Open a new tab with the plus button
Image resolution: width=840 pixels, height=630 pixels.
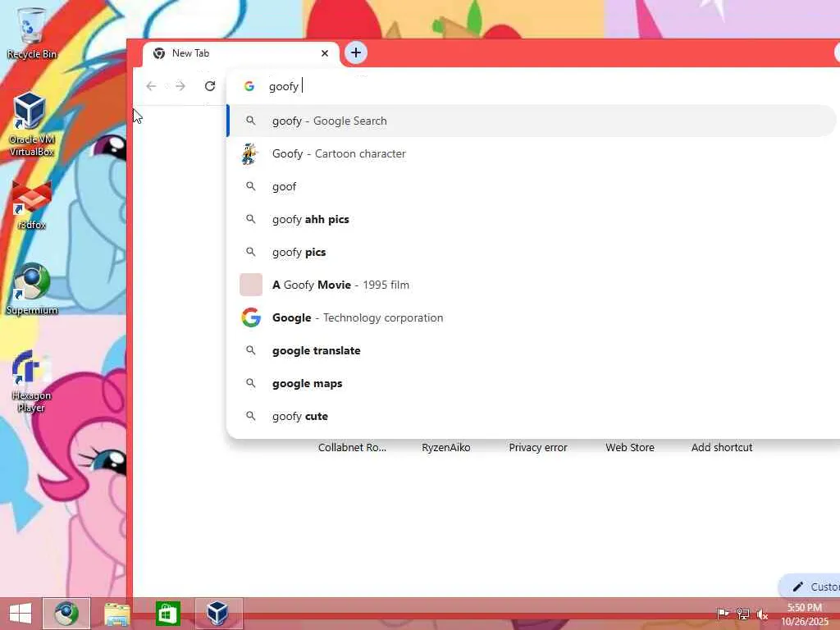pyautogui.click(x=356, y=53)
